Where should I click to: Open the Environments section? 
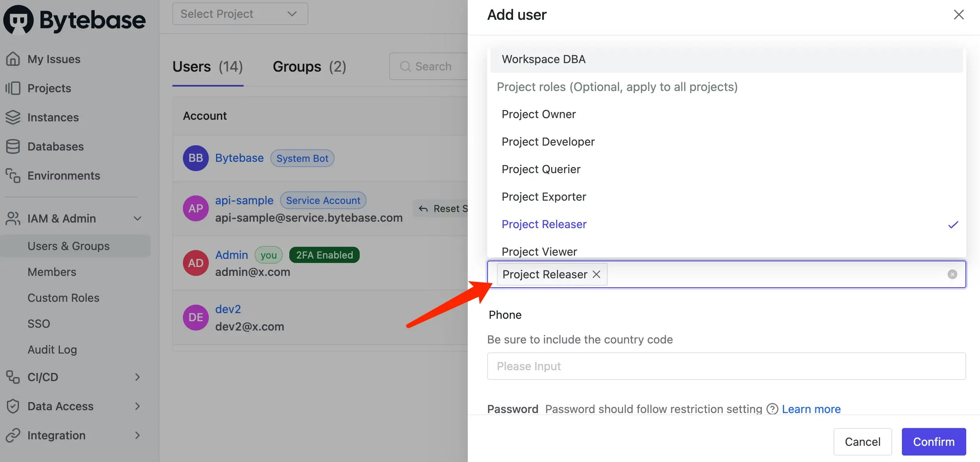[x=64, y=176]
